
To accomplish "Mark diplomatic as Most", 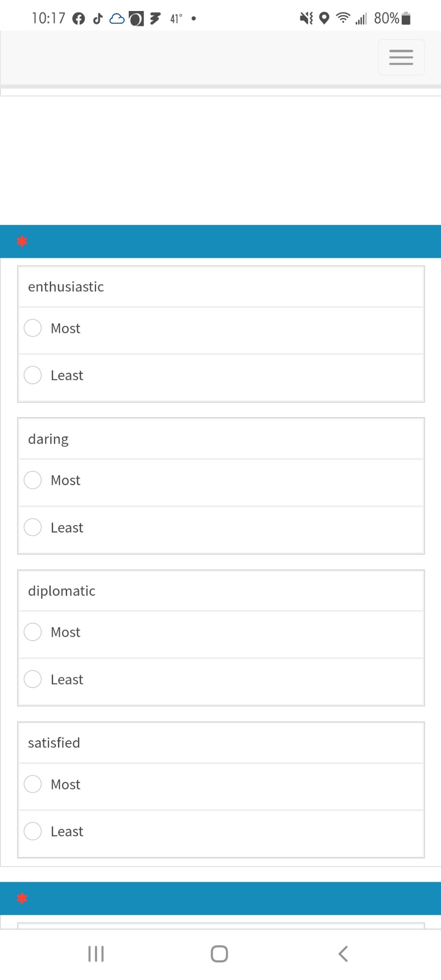I will (33, 632).
